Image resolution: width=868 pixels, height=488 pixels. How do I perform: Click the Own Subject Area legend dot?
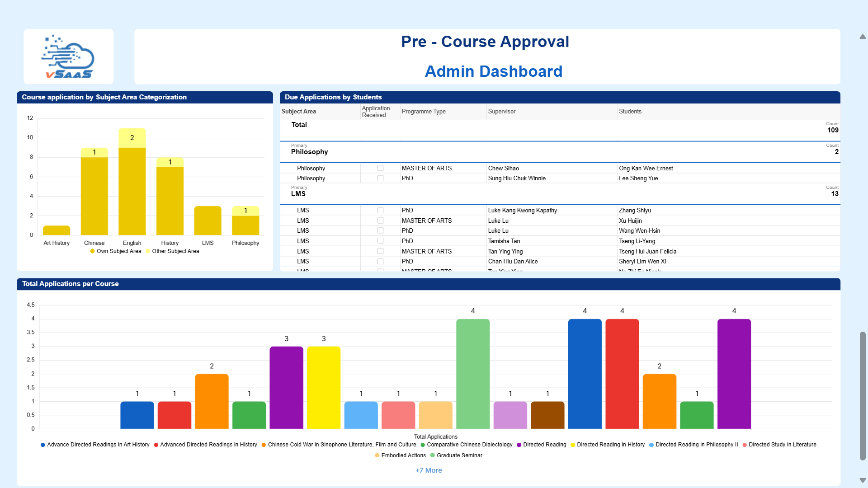tap(92, 251)
